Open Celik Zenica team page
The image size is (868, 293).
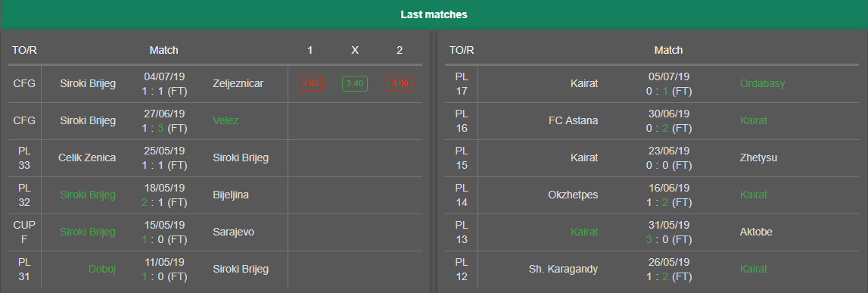(x=87, y=157)
